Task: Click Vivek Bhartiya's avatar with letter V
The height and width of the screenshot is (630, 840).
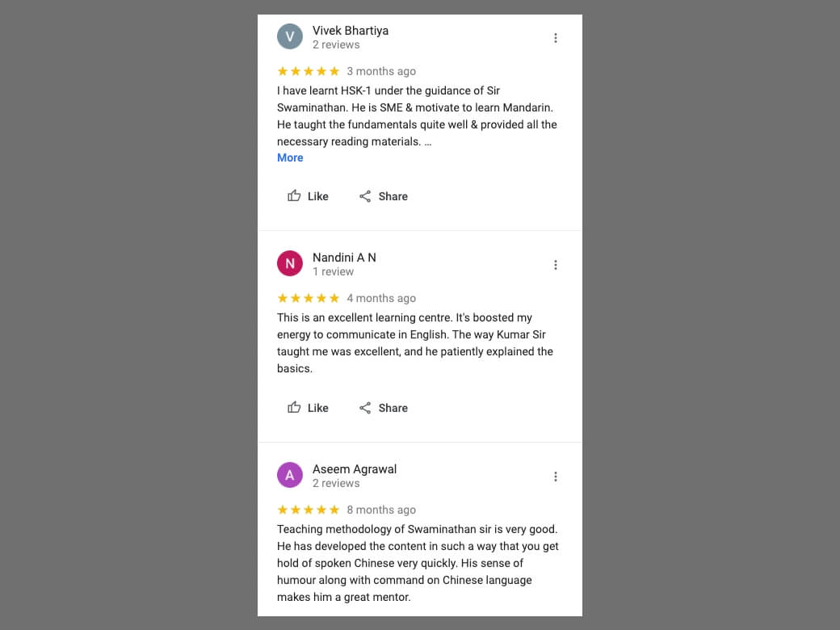Action: click(290, 37)
